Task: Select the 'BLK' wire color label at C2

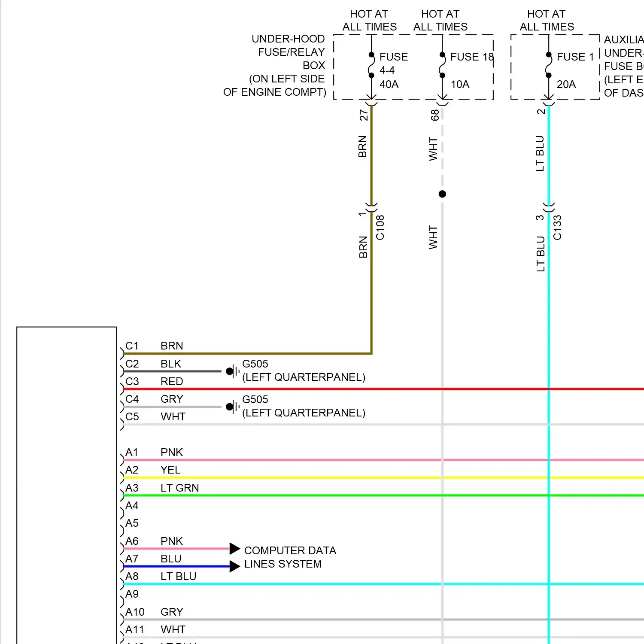Action: (x=171, y=364)
